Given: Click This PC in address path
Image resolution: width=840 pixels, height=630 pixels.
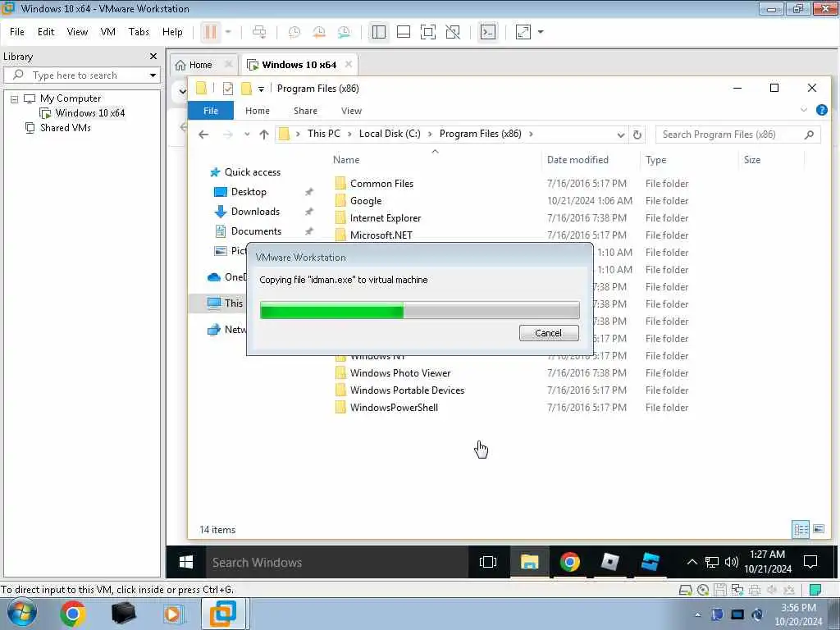Looking at the screenshot, I should click(323, 134).
